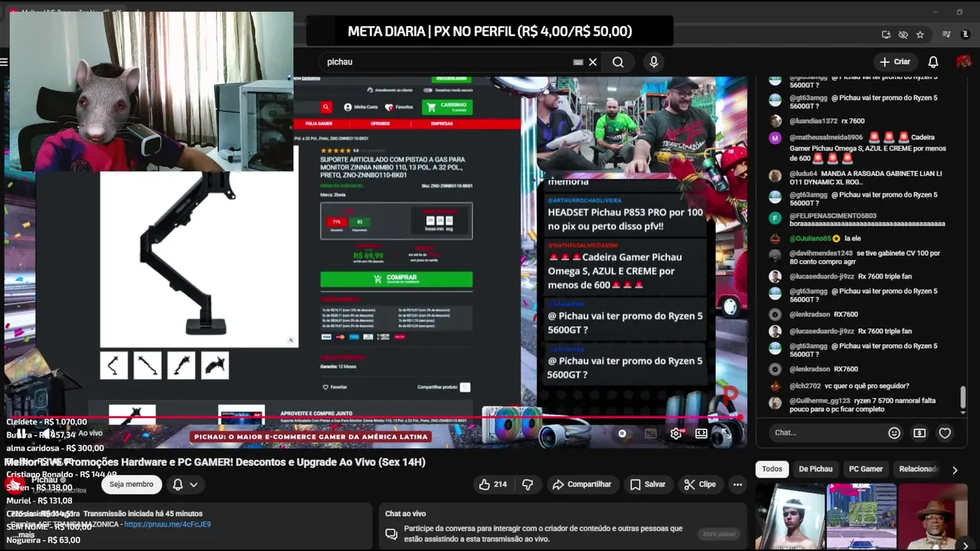Select the Todos filter chip
Image resolution: width=980 pixels, height=551 pixels.
coord(772,469)
